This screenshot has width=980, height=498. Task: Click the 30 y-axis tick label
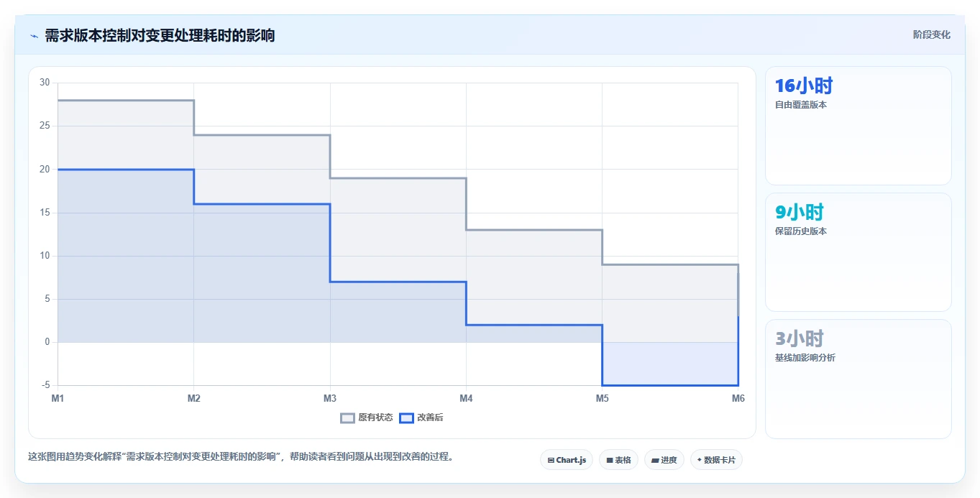(45, 83)
